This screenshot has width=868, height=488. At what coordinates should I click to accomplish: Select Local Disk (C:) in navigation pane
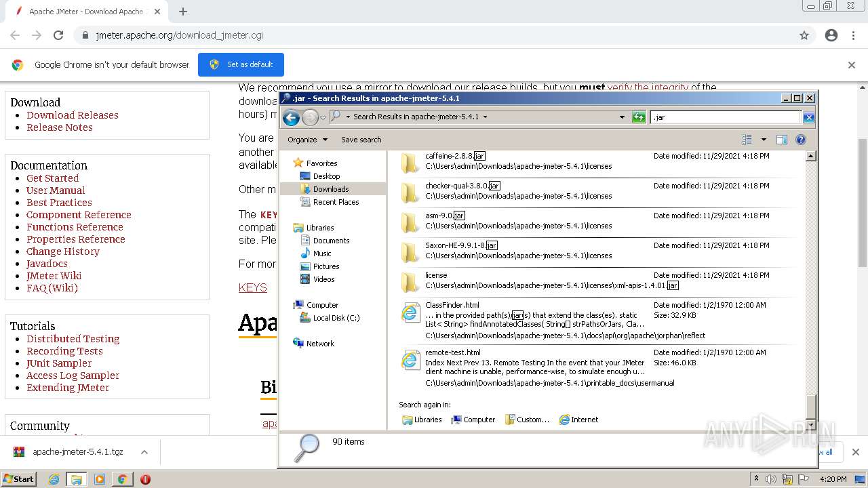point(336,318)
